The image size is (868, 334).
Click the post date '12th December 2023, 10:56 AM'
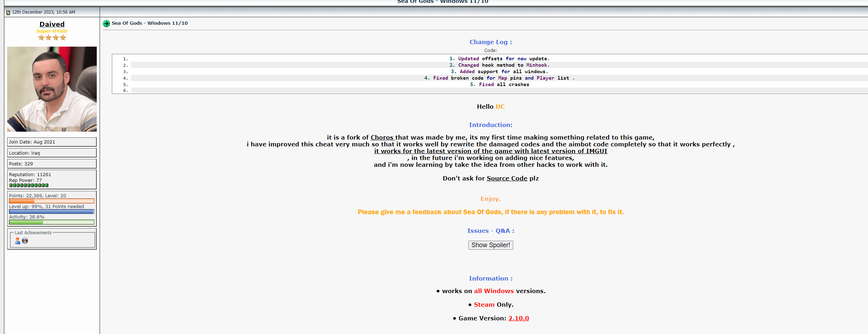pos(44,12)
